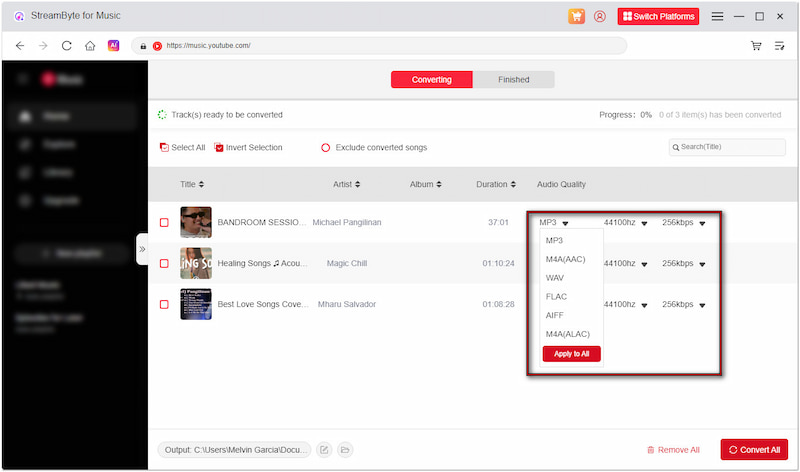Open output folder with folder icon
This screenshot has width=800, height=472.
(345, 450)
